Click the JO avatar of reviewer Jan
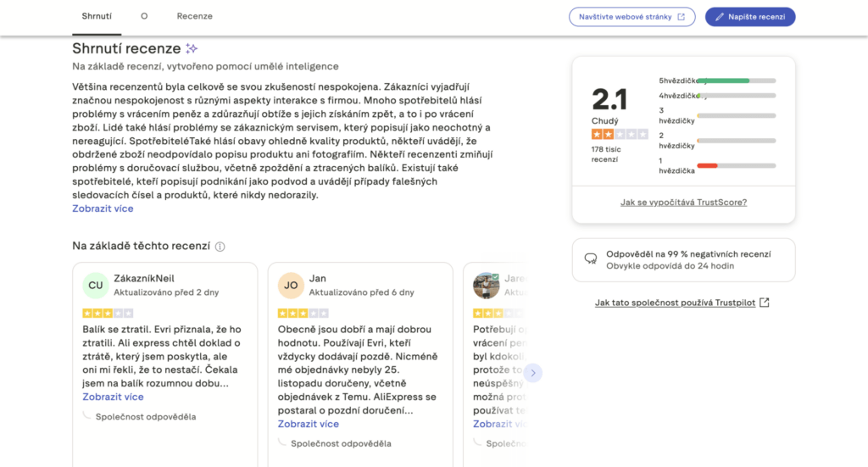The width and height of the screenshot is (868, 467). point(291,285)
